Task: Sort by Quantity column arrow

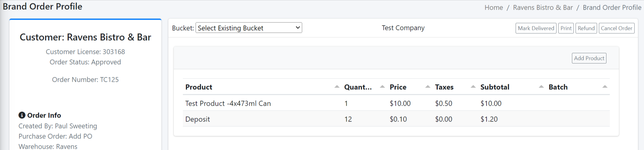Action: coord(382,87)
